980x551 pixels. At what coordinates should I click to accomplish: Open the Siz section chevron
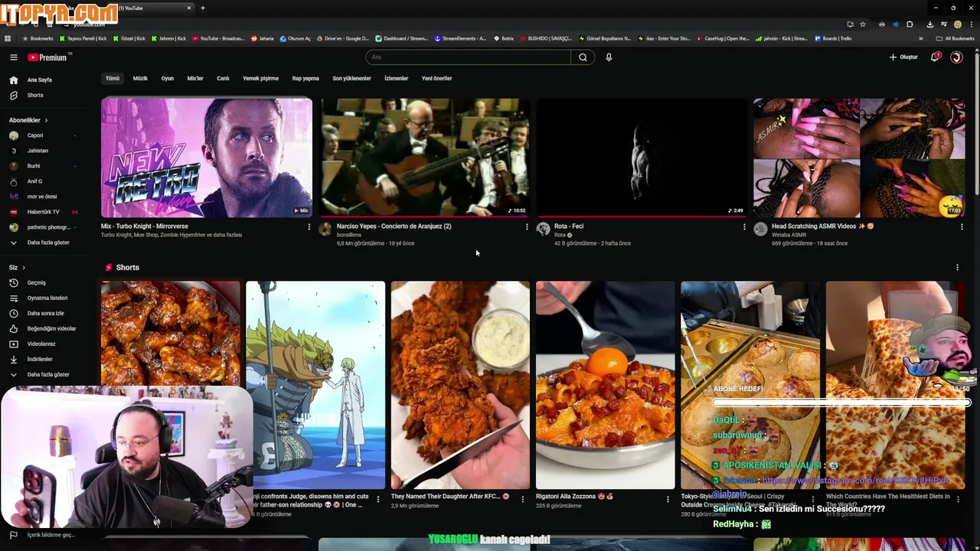pyautogui.click(x=24, y=268)
